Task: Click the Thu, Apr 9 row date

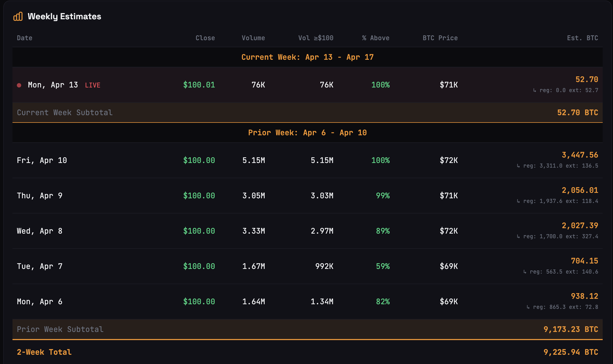Action: coord(40,196)
